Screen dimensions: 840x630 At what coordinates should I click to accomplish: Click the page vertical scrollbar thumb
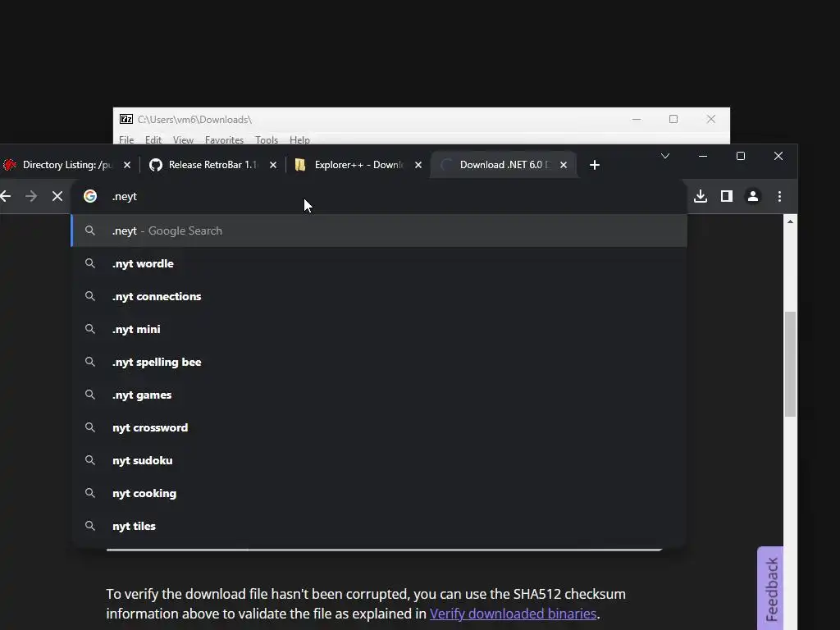[790, 363]
